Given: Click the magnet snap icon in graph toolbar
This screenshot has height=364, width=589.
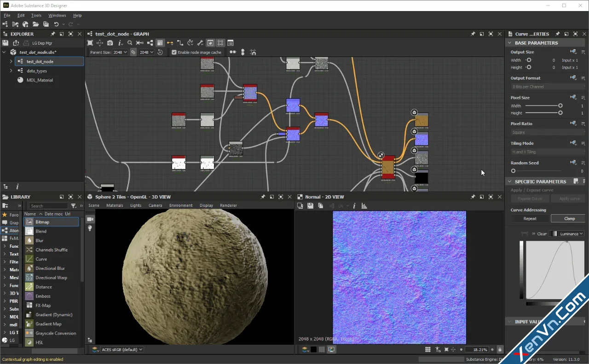Looking at the screenshot, I should coord(253,52).
